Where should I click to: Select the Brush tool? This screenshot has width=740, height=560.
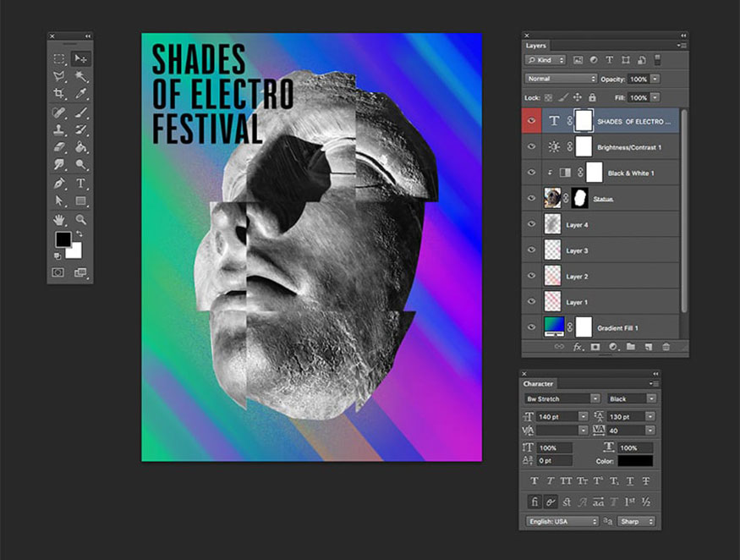80,113
